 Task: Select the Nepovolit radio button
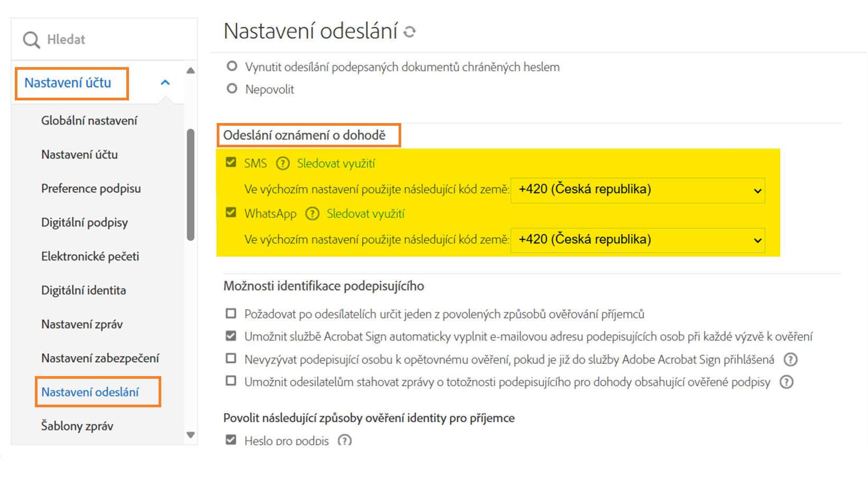click(232, 88)
